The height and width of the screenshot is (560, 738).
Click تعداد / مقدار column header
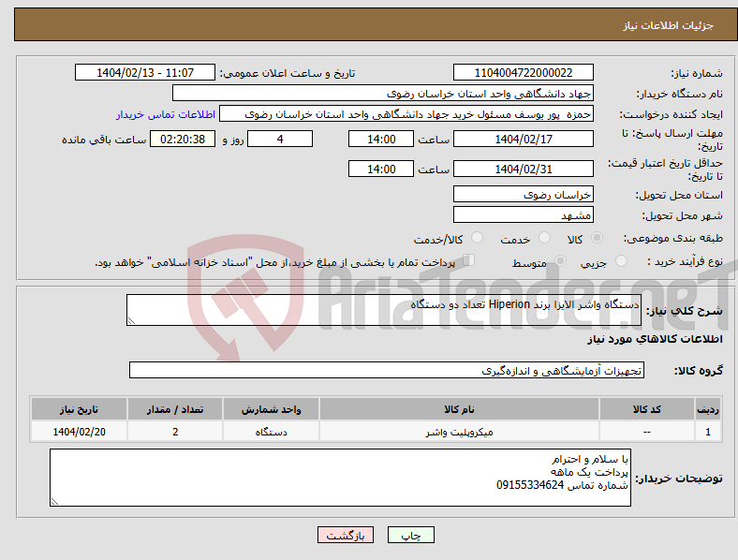[x=175, y=409]
